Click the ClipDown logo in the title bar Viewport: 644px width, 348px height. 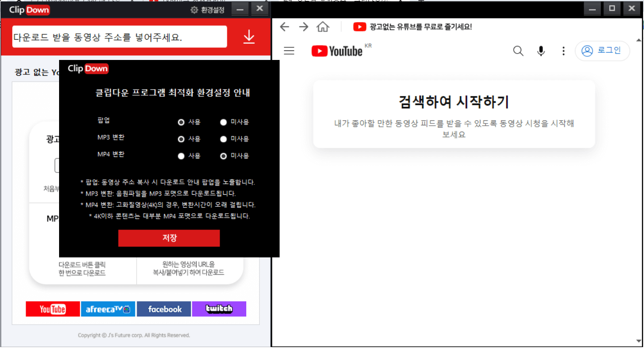29,10
